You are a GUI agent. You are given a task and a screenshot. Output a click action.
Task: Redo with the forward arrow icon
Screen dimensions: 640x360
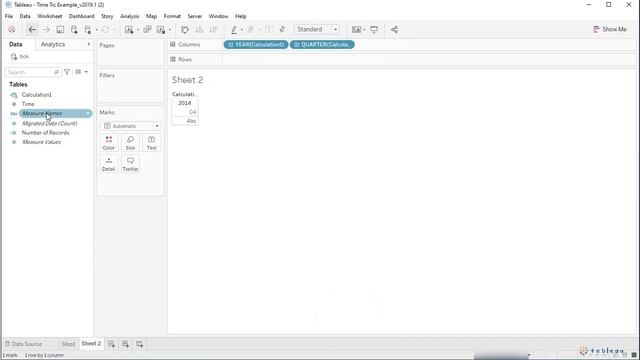pos(46,29)
